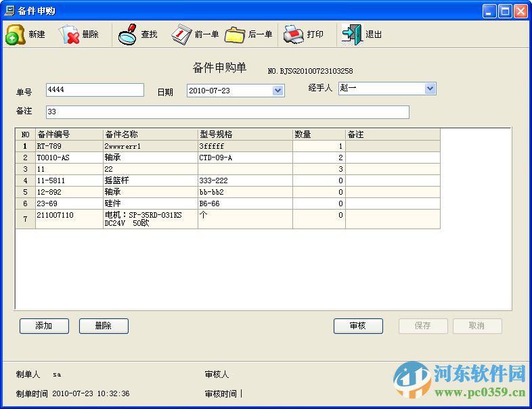Select cell bb-bb2 in the table
Image resolution: width=532 pixels, height=409 pixels.
click(245, 192)
